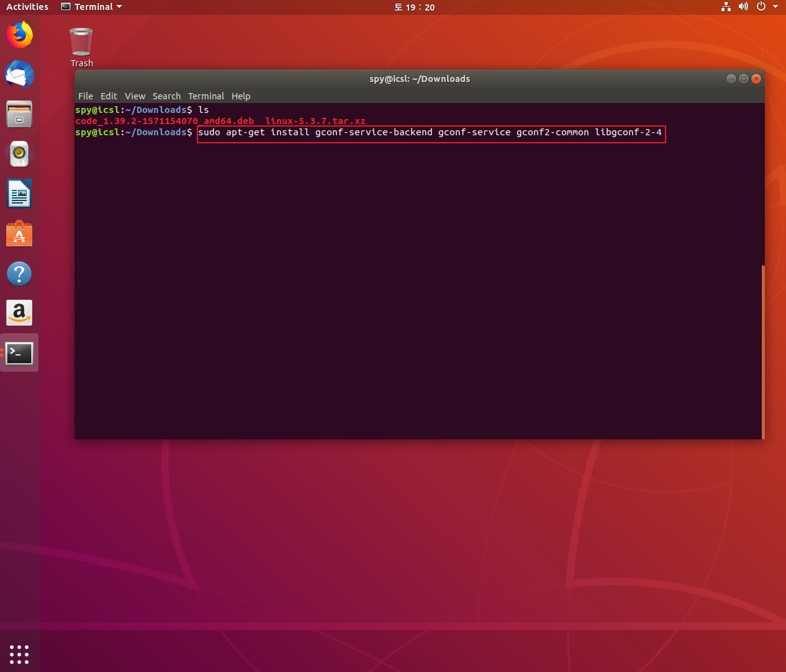Open the Edit menu in Terminal

click(x=109, y=96)
